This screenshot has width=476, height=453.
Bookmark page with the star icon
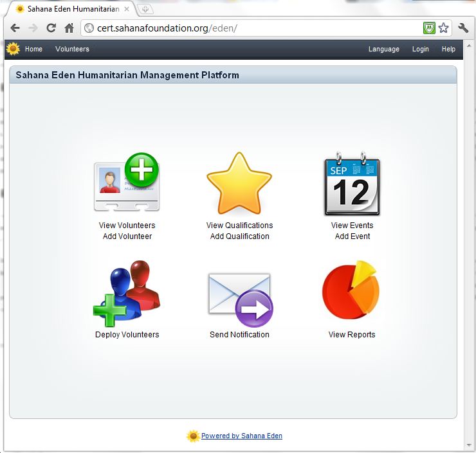coord(443,28)
